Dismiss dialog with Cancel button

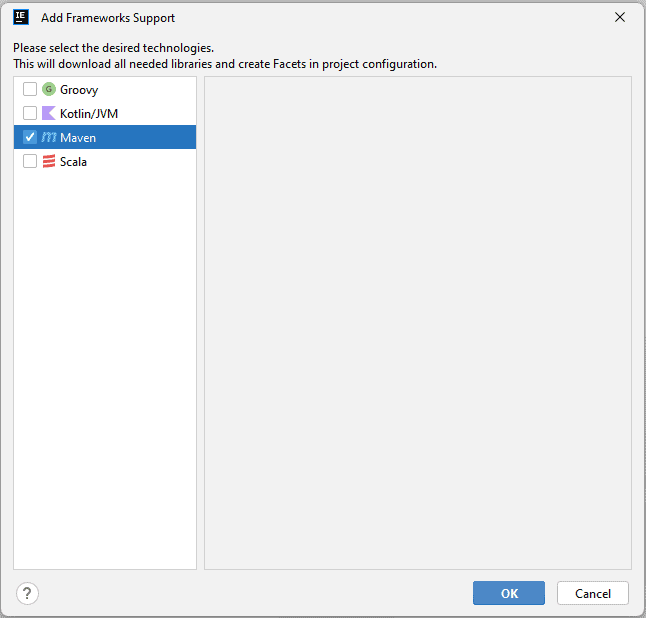[x=593, y=593]
